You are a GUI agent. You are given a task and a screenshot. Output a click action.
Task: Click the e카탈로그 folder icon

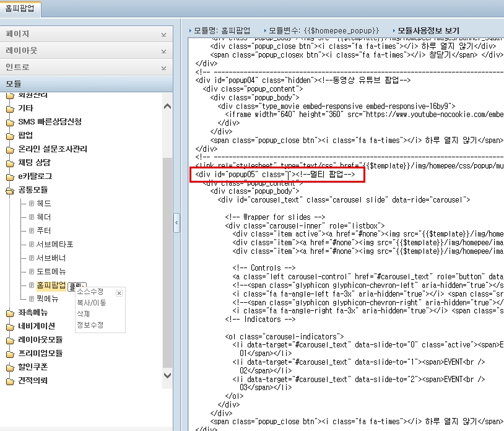click(11, 176)
